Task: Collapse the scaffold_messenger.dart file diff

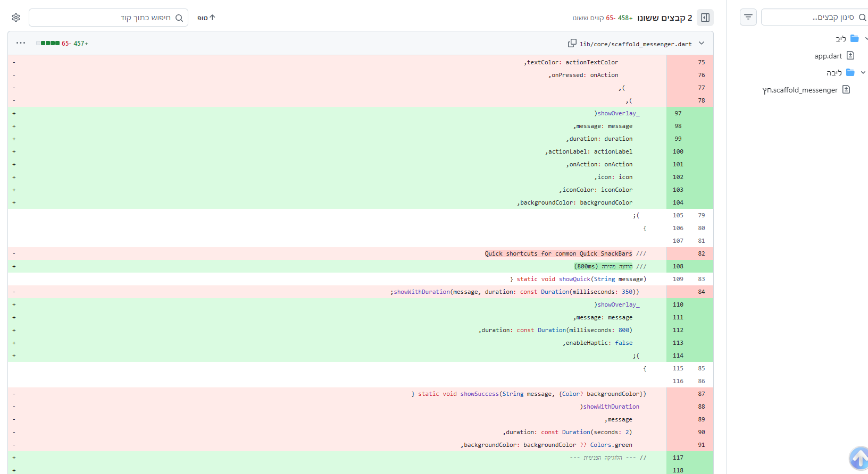Action: coord(702,43)
